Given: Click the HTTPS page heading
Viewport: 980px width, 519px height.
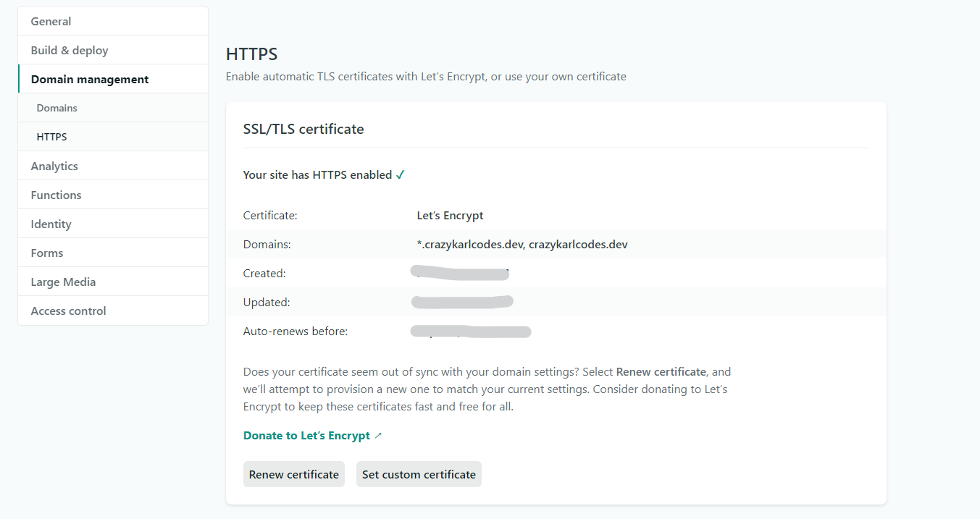Looking at the screenshot, I should [x=251, y=54].
